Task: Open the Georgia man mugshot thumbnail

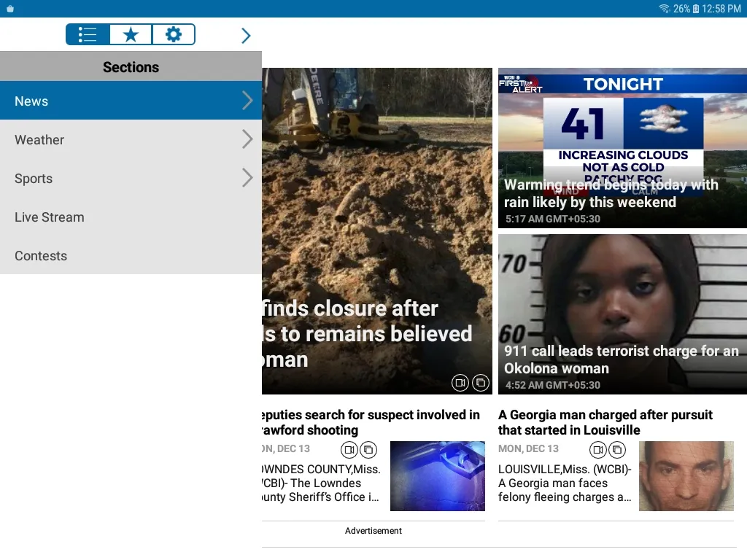Action: click(686, 476)
